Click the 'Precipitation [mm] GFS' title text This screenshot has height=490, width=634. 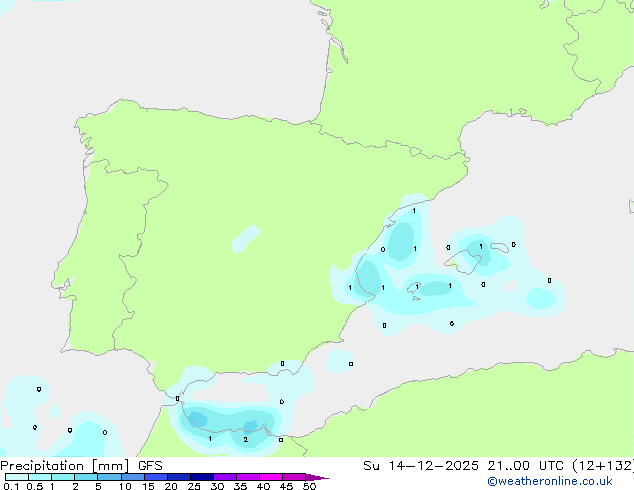pyautogui.click(x=81, y=466)
